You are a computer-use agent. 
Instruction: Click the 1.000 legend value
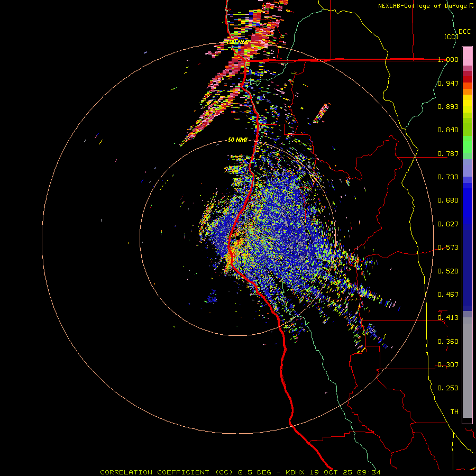pos(448,59)
